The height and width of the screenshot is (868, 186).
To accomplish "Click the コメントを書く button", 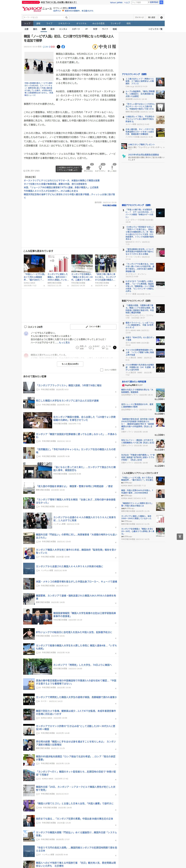I will 93,327.
